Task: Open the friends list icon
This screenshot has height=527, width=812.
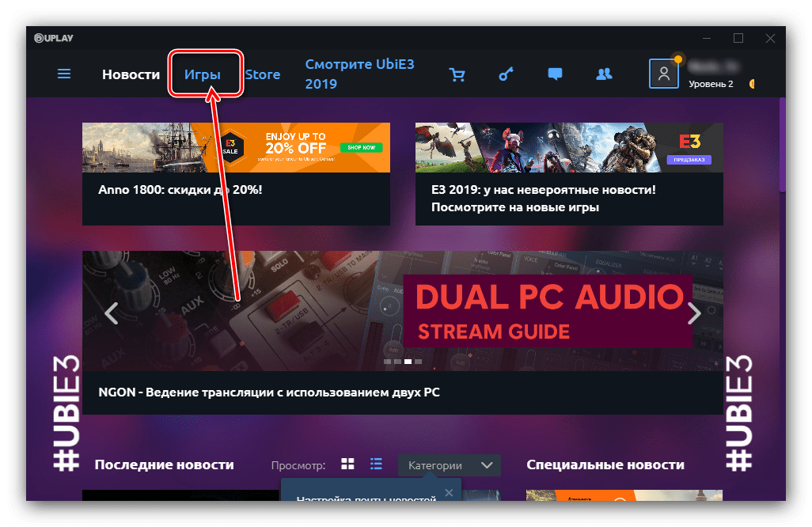Action: 604,74
